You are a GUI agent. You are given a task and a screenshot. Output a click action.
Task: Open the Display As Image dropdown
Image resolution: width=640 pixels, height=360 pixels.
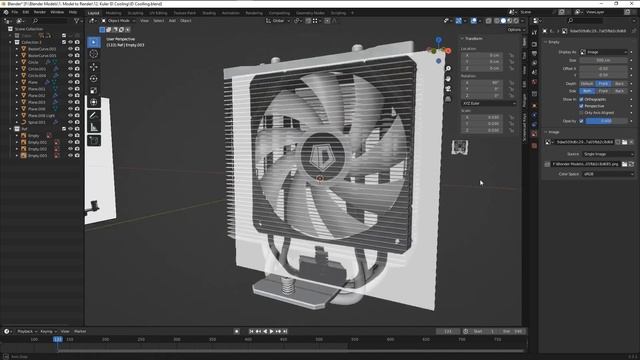click(604, 52)
